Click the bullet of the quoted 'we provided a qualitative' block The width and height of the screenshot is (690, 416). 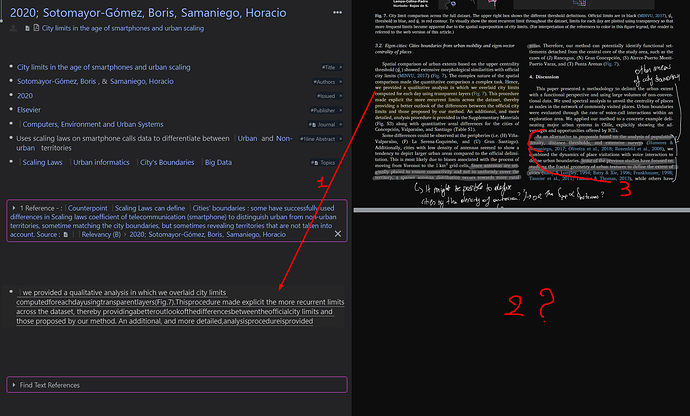[11, 291]
